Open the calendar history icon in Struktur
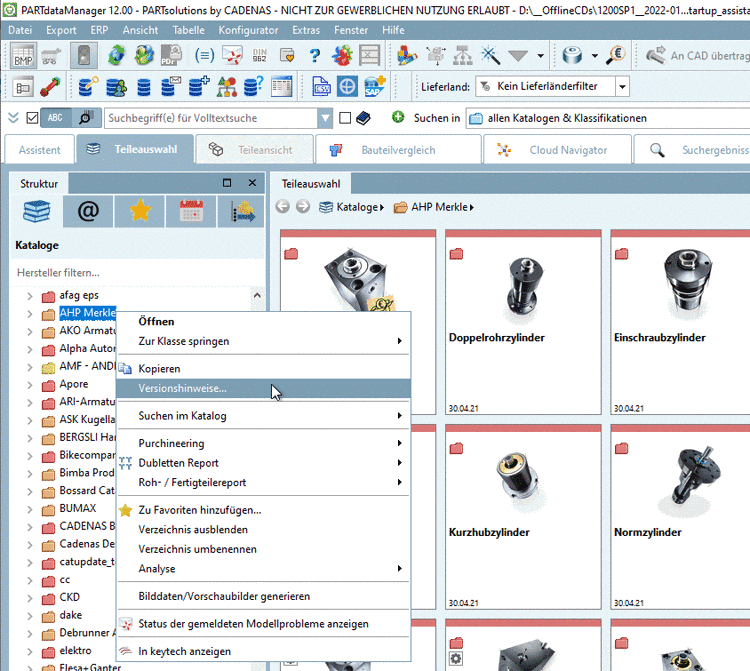 [190, 211]
